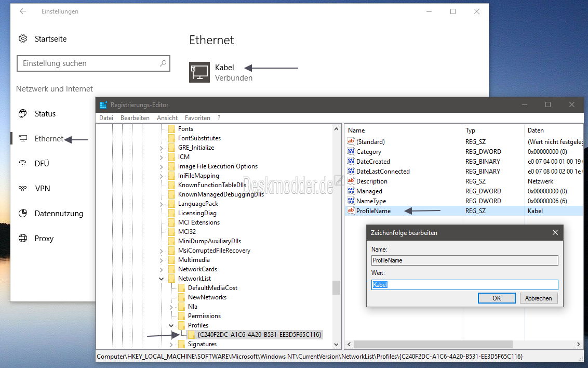Click the Netzwerk value of Description
588x368 pixels.
(540, 181)
